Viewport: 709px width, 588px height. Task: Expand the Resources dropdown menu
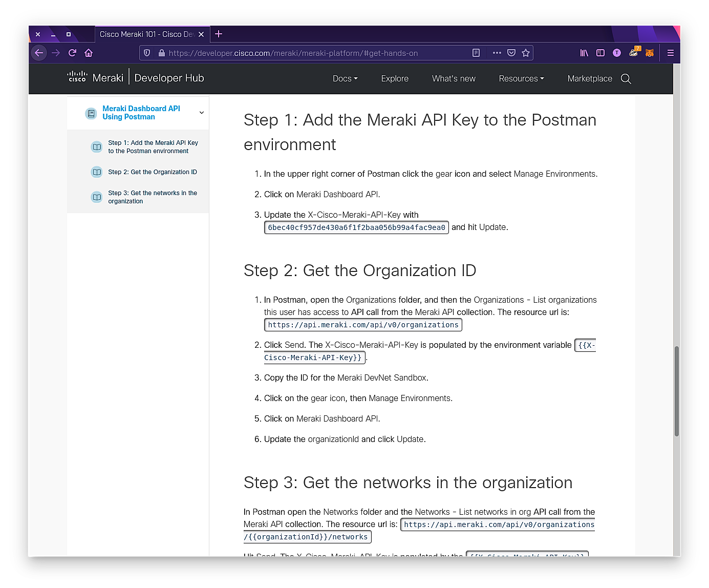pyautogui.click(x=522, y=79)
